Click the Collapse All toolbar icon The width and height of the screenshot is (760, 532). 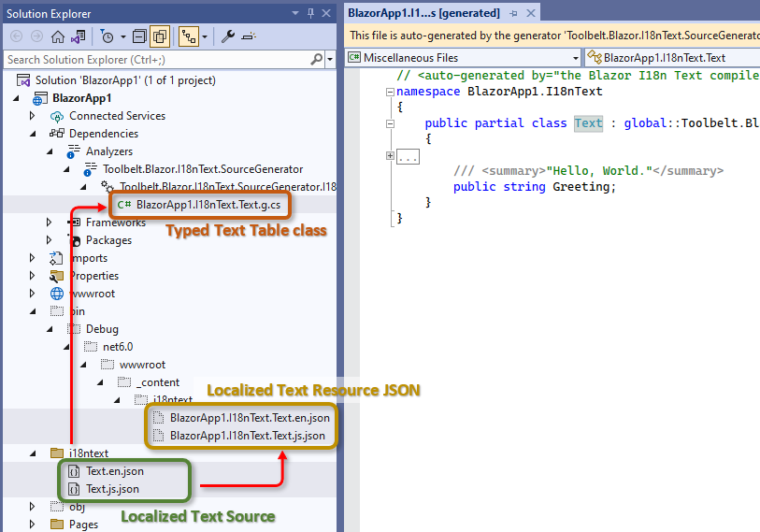pyautogui.click(x=139, y=36)
